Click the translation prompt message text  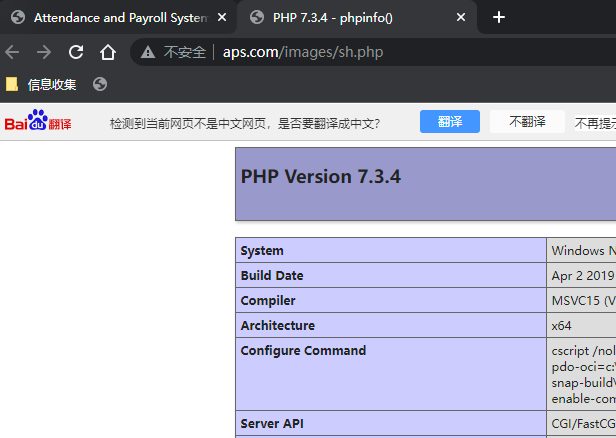point(245,124)
